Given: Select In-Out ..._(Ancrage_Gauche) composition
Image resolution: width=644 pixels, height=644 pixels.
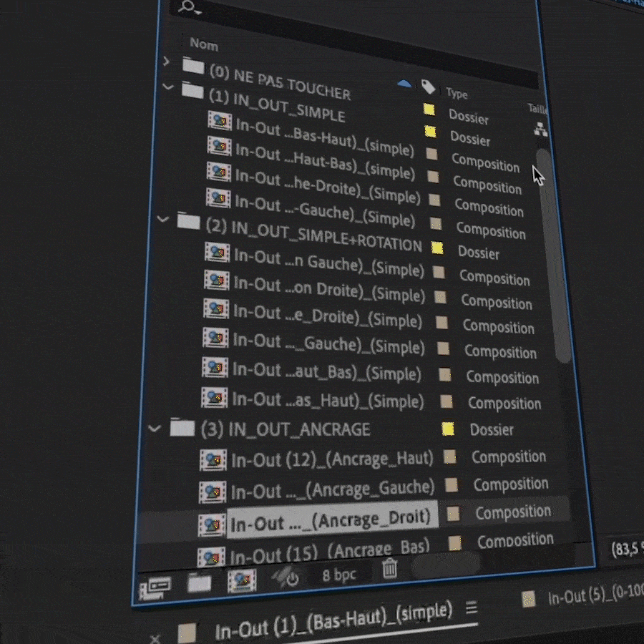Looking at the screenshot, I should [x=332, y=489].
